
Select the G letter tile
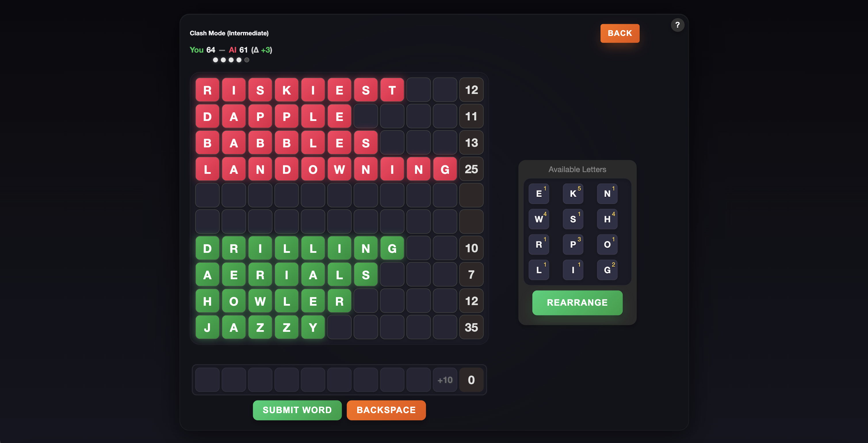click(607, 270)
